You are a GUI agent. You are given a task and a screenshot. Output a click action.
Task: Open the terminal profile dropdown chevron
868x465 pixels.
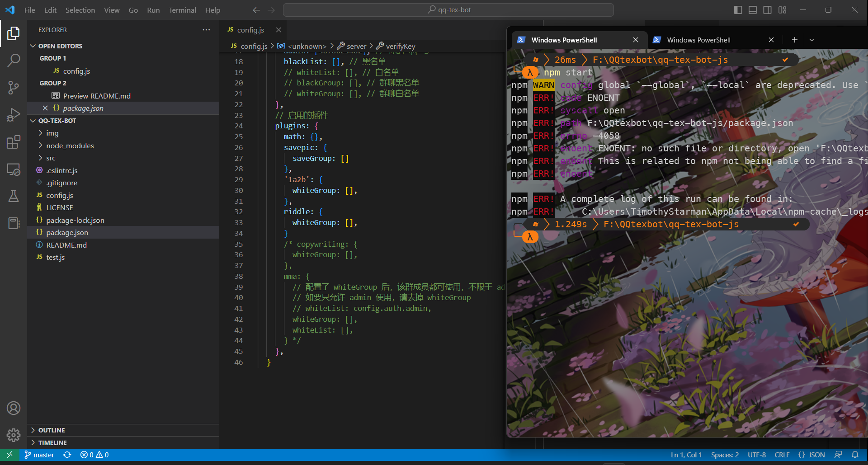(x=811, y=40)
